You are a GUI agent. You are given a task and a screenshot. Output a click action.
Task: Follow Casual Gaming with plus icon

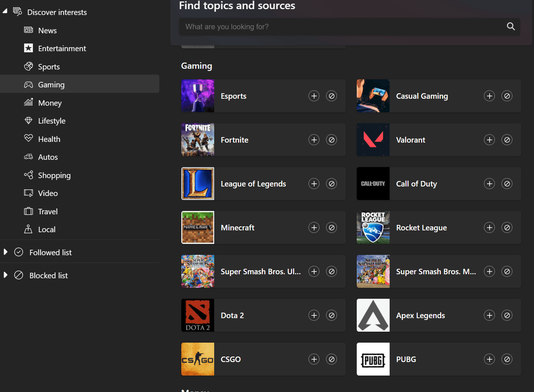pos(489,96)
